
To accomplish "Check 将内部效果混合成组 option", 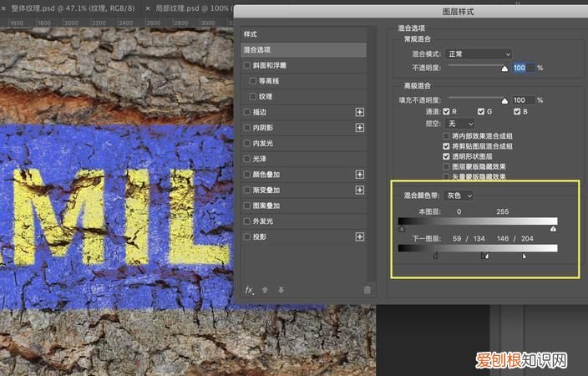I will [446, 136].
